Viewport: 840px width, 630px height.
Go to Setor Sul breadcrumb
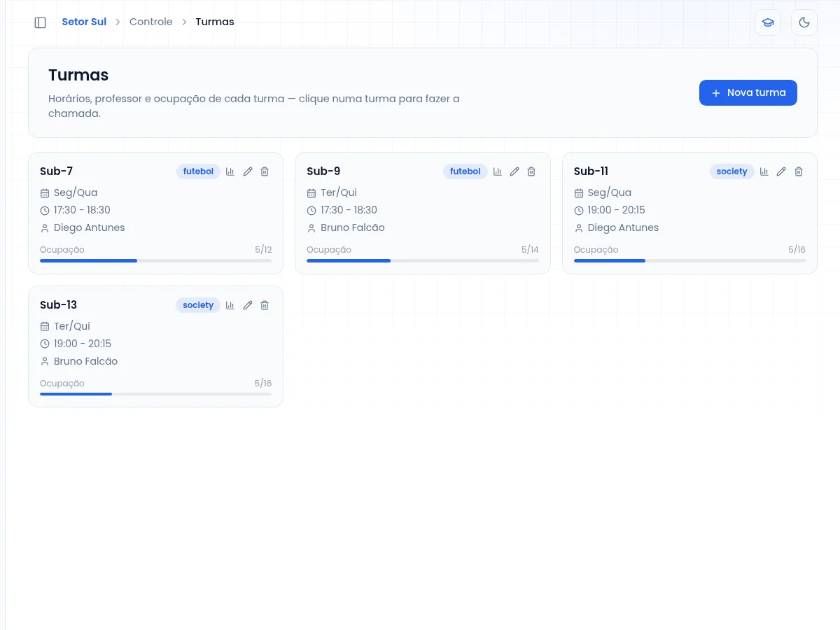point(84,22)
